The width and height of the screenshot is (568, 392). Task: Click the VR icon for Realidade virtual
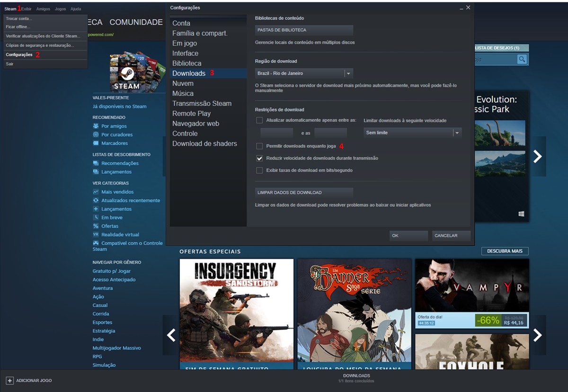point(96,234)
